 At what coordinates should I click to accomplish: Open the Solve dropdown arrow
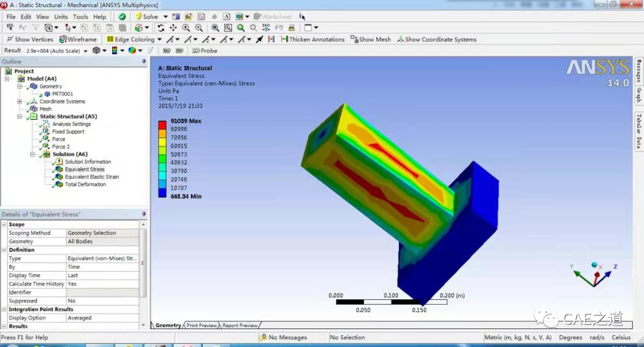[166, 17]
